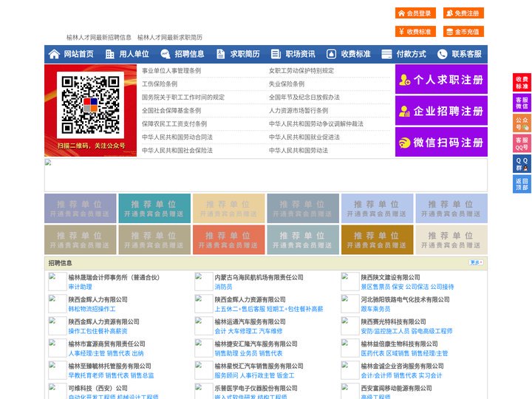Image resolution: width=532 pixels, height=399 pixels.
Task: Click the icon beside 收费标准 in navbar
Action: coord(331,54)
